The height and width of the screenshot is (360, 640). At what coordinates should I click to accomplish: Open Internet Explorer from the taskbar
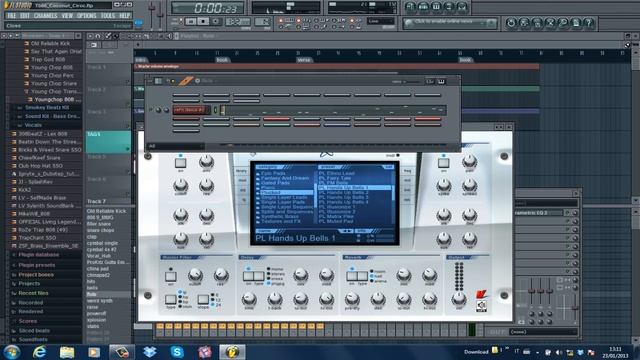pyautogui.click(x=40, y=352)
